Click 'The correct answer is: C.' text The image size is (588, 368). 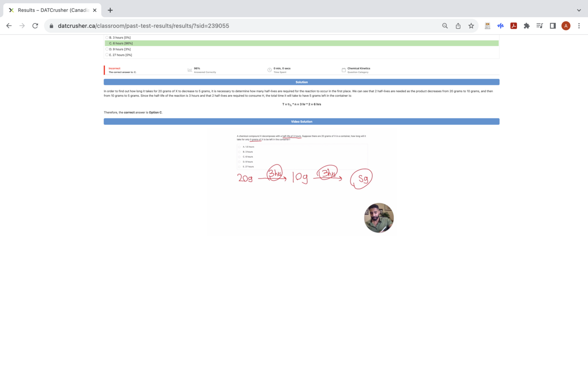click(x=123, y=72)
